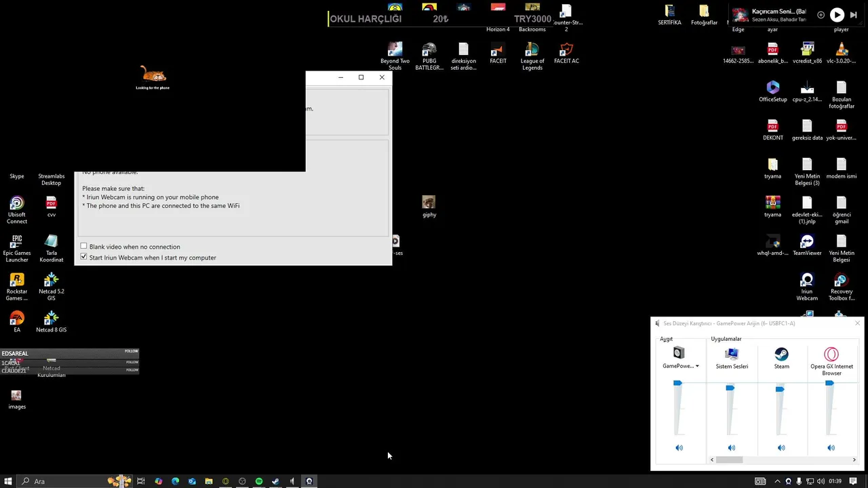The image size is (868, 488).
Task: Show hidden system tray icons chevron
Action: 777,481
